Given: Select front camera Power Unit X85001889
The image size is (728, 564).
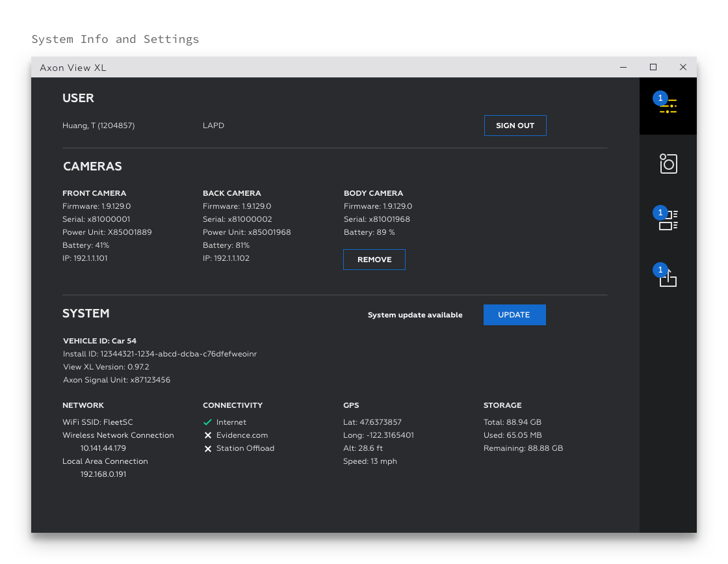Looking at the screenshot, I should tap(107, 232).
